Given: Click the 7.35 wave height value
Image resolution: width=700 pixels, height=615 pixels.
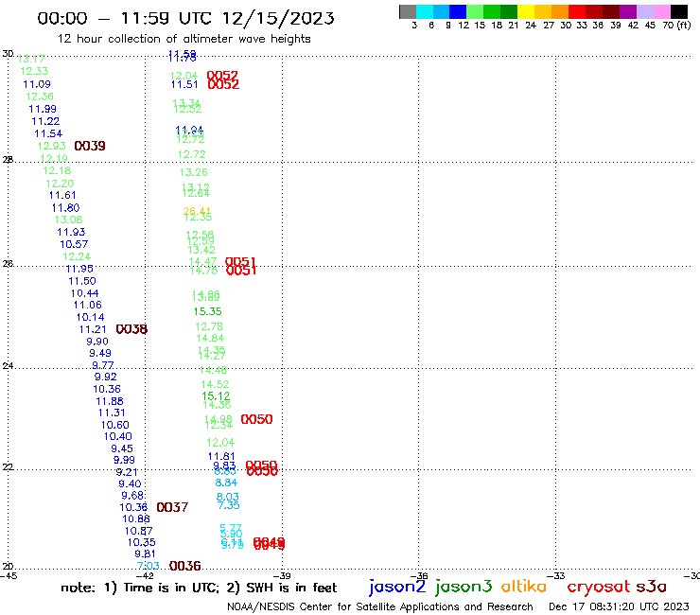Looking at the screenshot, I should coord(229,505).
